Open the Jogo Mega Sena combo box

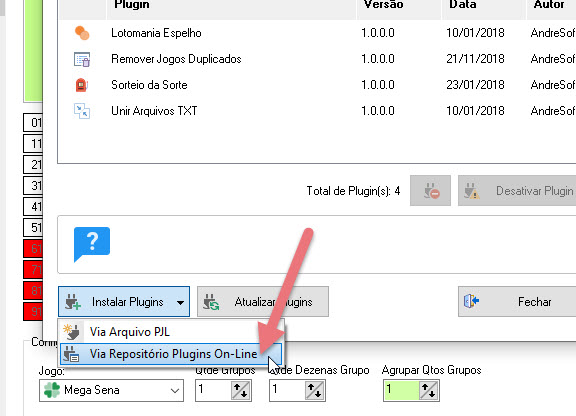[111, 390]
